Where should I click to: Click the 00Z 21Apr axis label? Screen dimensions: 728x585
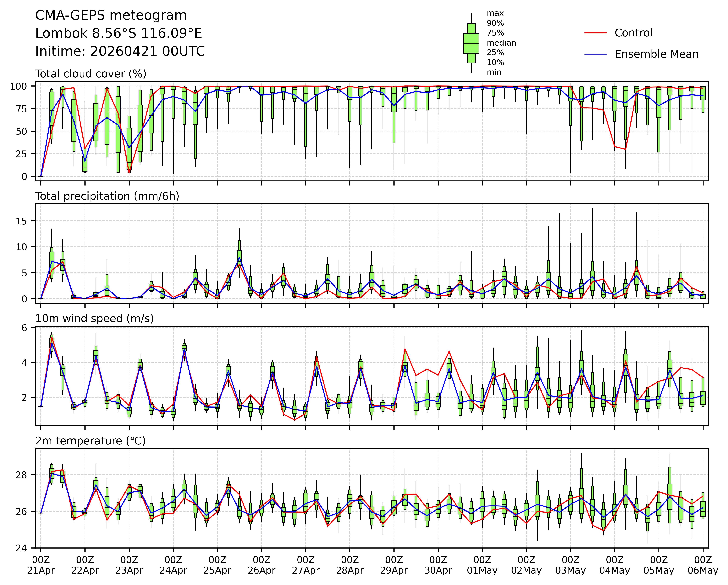41,565
